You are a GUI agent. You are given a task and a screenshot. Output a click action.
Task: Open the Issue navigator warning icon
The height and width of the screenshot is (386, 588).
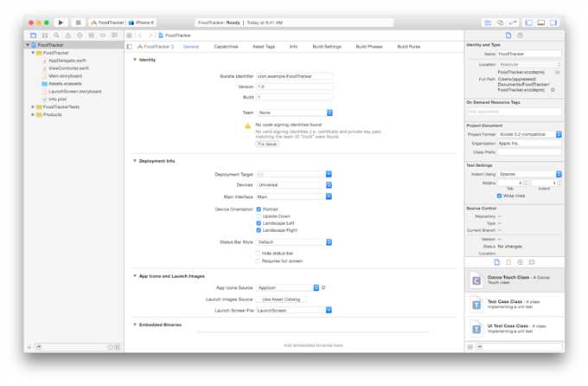[68, 35]
